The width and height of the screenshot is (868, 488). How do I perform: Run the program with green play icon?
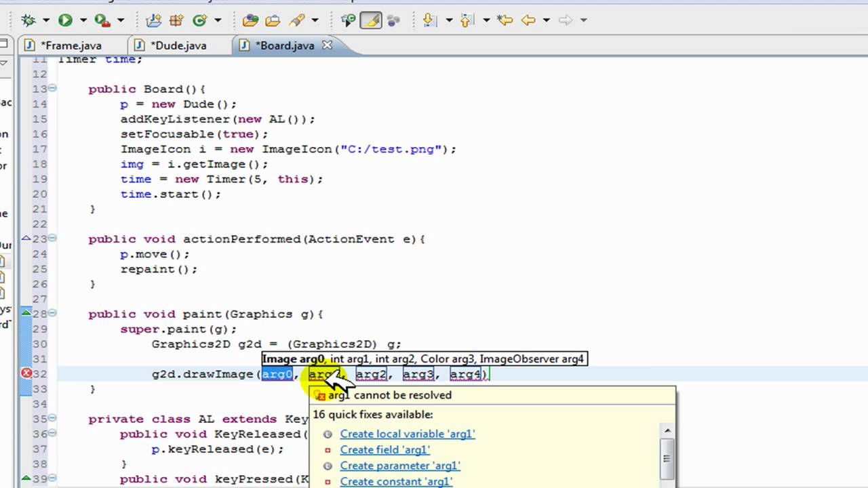tap(65, 20)
